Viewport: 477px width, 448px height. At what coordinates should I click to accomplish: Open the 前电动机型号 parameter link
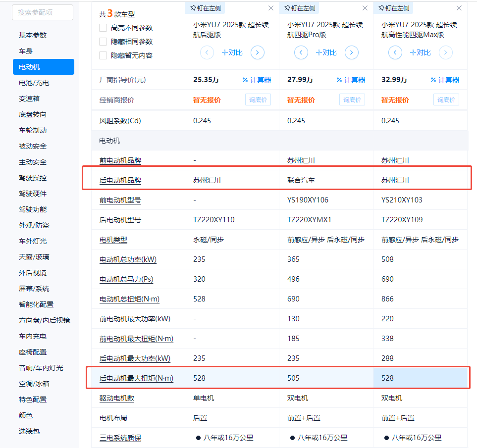120,200
